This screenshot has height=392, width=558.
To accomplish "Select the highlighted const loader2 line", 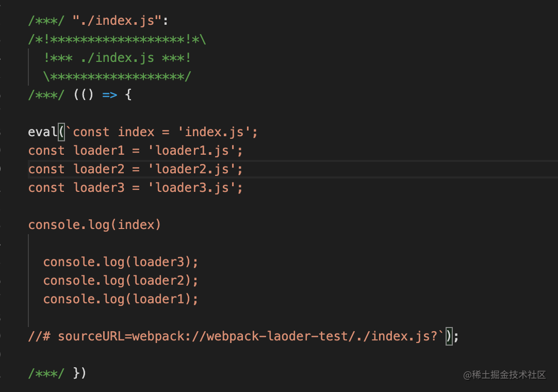I will (135, 169).
